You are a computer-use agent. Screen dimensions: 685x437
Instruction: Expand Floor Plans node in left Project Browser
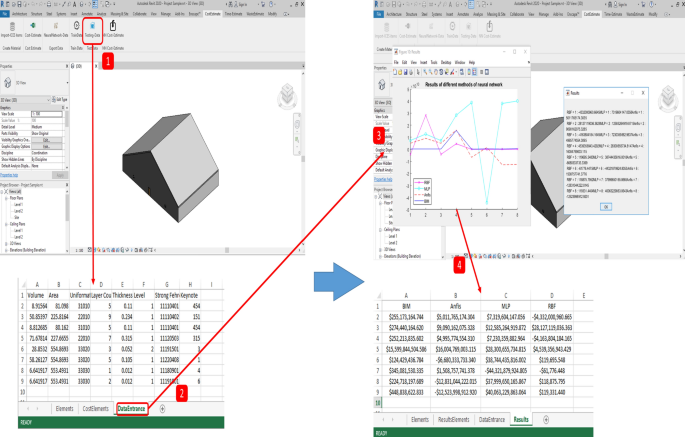(6, 198)
